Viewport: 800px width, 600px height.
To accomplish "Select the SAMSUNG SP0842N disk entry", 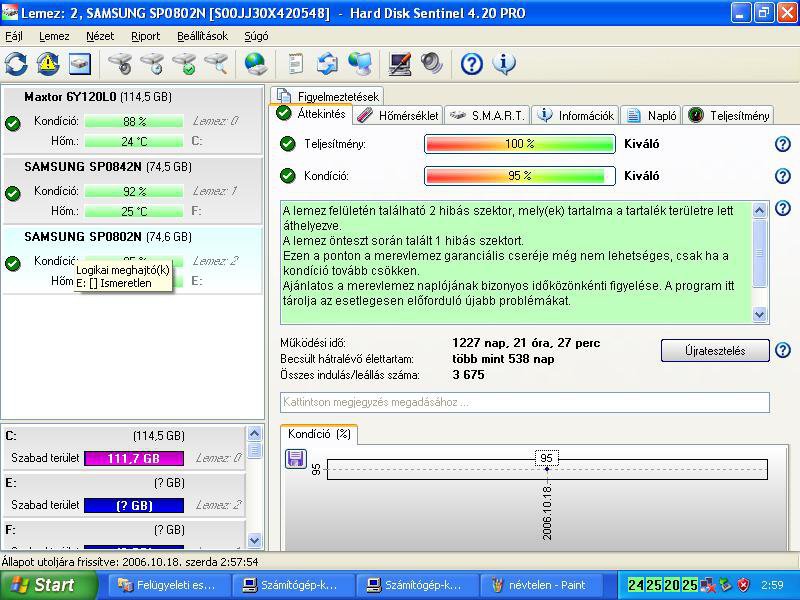I will click(x=133, y=190).
